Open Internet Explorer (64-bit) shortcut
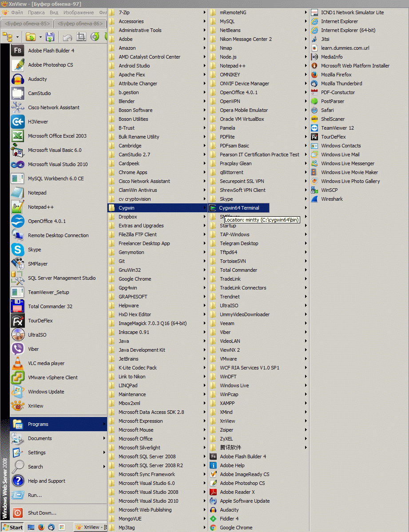Image resolution: width=409 pixels, height=532 pixels. (x=359, y=30)
